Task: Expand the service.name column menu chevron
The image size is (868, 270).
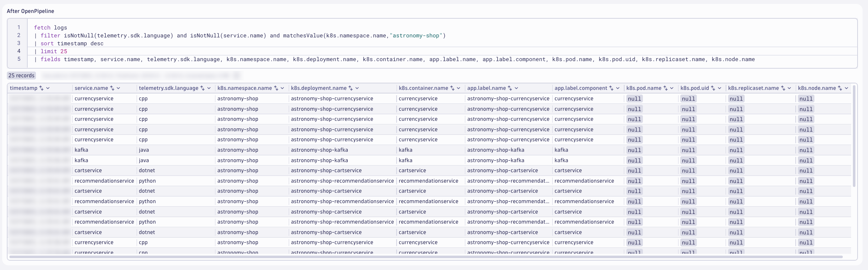Action: (x=119, y=88)
